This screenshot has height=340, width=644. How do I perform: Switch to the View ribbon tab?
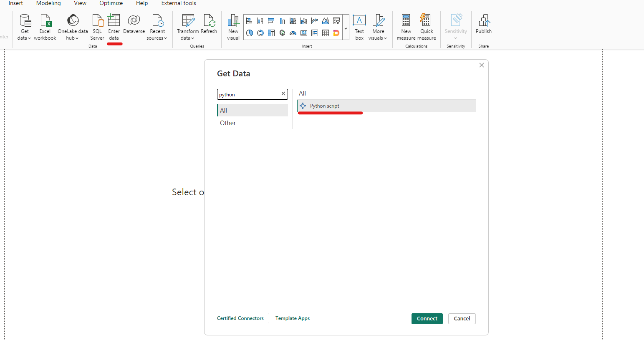(80, 3)
